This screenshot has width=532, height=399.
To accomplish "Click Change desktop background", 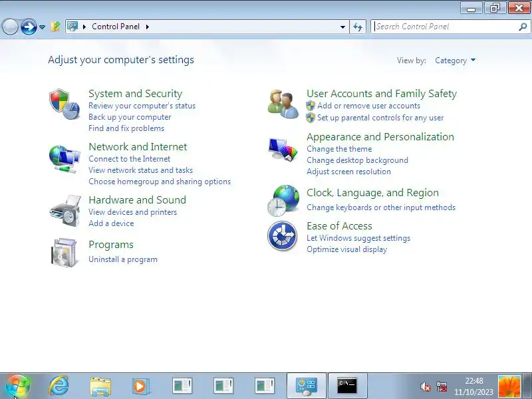I will point(357,160).
